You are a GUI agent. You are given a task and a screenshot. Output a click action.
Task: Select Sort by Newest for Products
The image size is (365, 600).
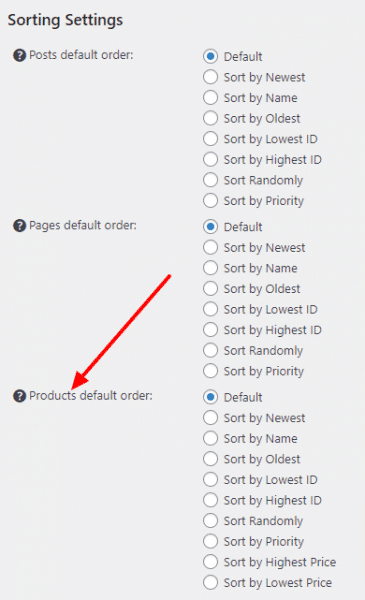tap(210, 417)
